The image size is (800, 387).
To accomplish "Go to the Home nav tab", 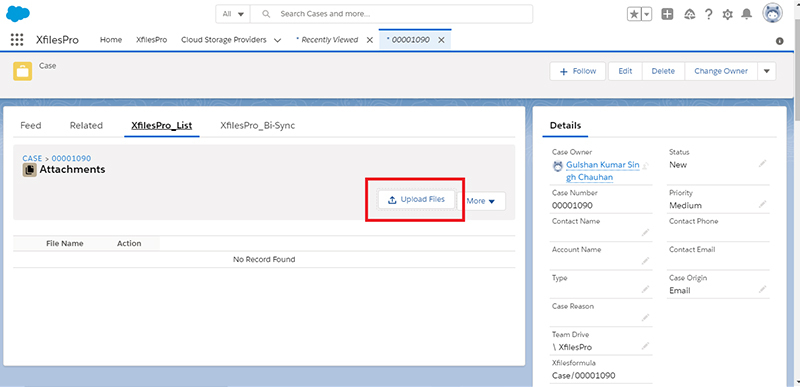I will click(x=111, y=40).
